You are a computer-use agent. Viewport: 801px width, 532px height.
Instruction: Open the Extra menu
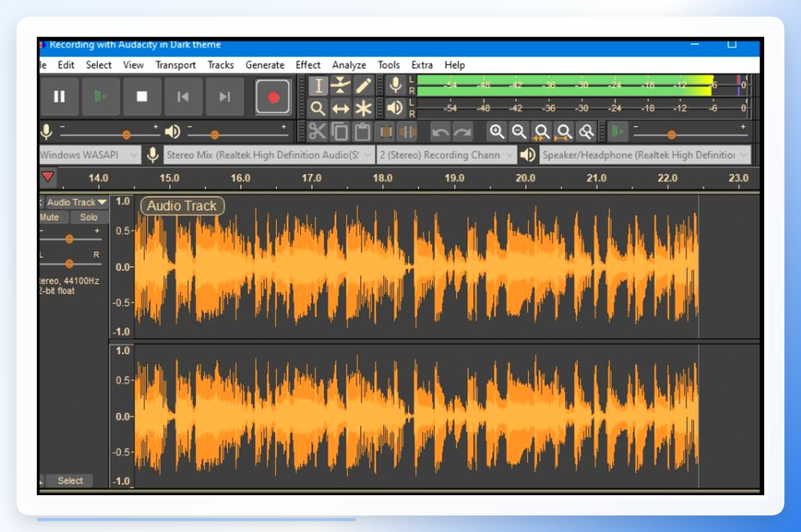[x=422, y=65]
